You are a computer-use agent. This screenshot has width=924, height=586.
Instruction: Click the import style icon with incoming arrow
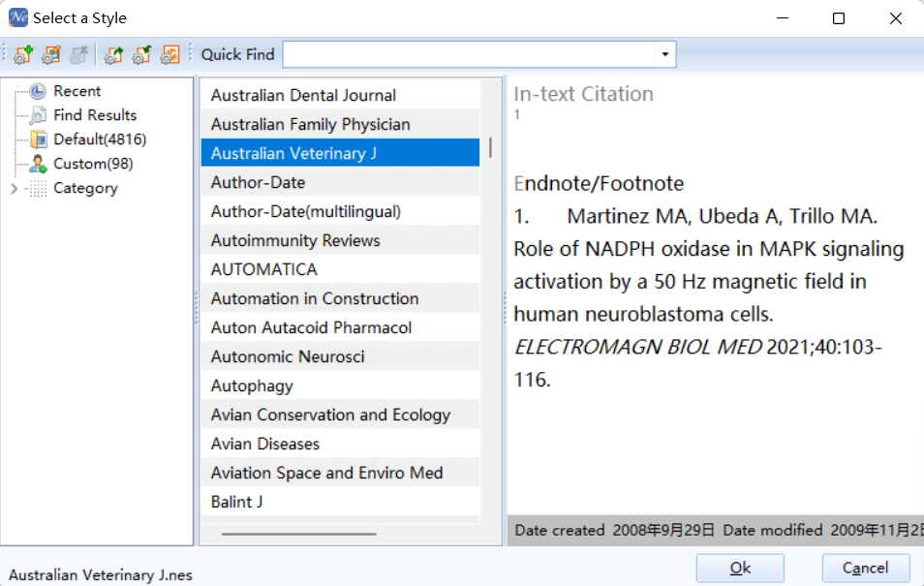point(141,54)
